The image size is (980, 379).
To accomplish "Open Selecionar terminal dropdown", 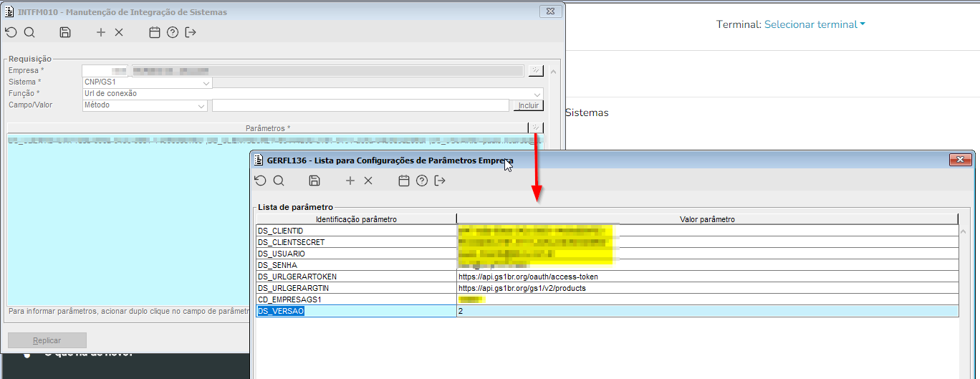I will [815, 24].
